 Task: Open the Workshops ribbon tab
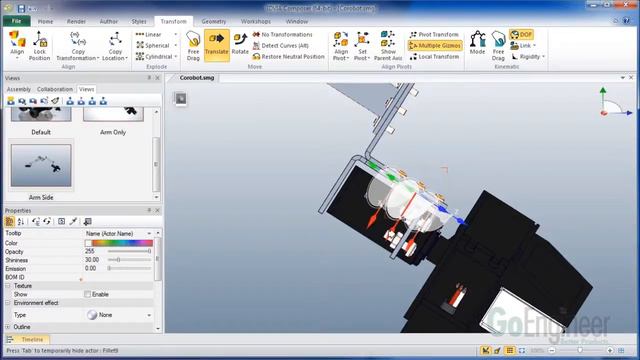[x=256, y=21]
